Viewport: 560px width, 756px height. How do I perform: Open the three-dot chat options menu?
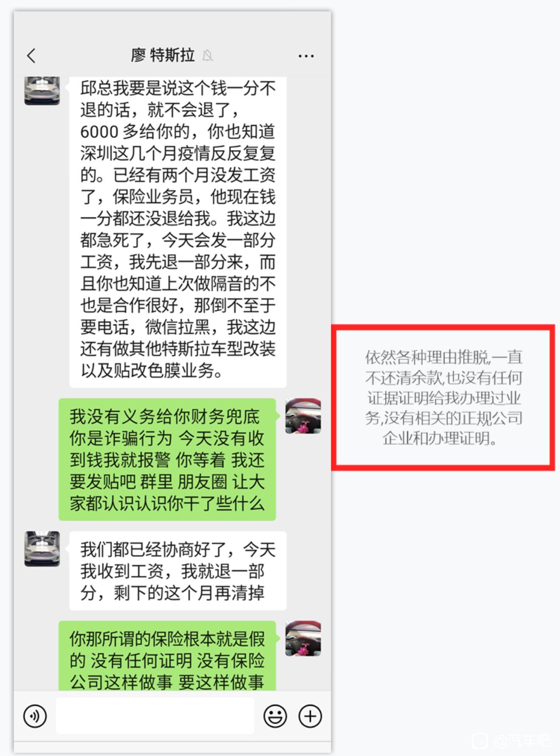[306, 56]
